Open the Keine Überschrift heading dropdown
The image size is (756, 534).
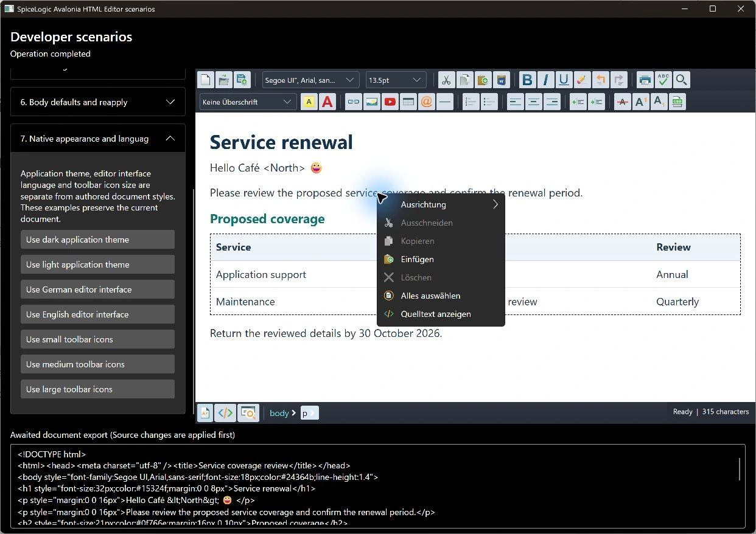coord(248,102)
